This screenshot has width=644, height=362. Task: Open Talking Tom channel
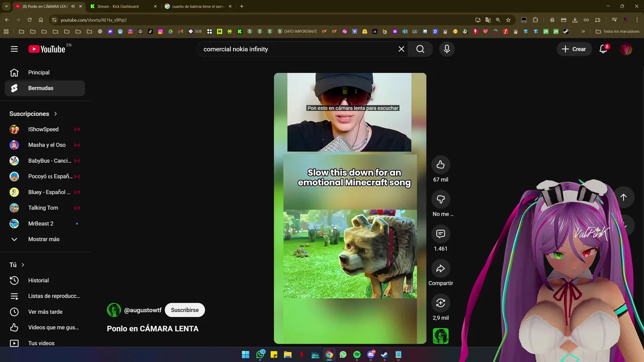point(45,208)
